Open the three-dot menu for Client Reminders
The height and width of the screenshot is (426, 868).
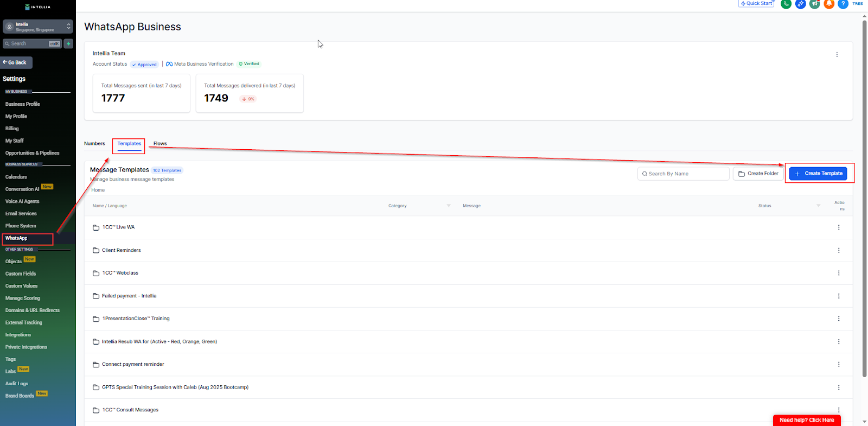(839, 250)
